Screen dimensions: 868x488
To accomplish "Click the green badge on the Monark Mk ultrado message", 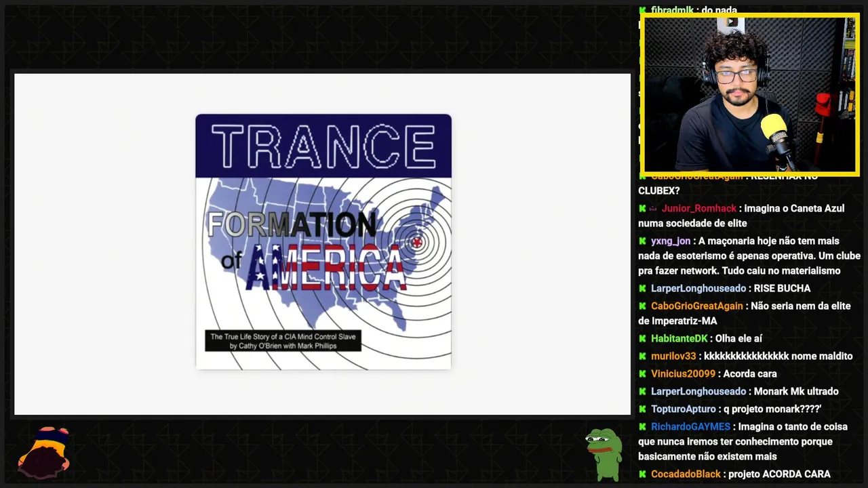I will click(642, 391).
